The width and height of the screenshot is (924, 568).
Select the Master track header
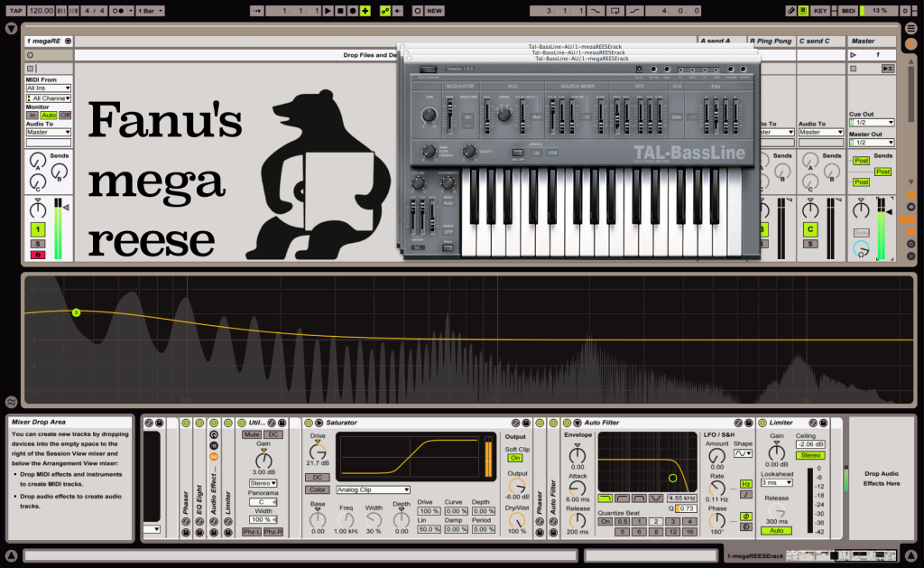pyautogui.click(x=873, y=41)
